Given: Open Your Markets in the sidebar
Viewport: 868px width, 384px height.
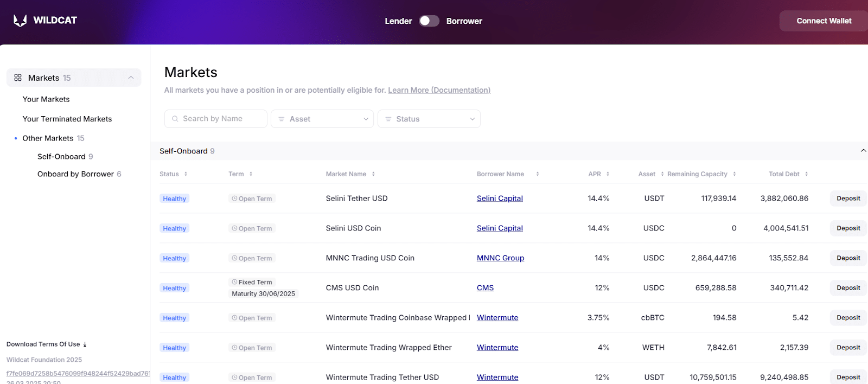Looking at the screenshot, I should (46, 99).
